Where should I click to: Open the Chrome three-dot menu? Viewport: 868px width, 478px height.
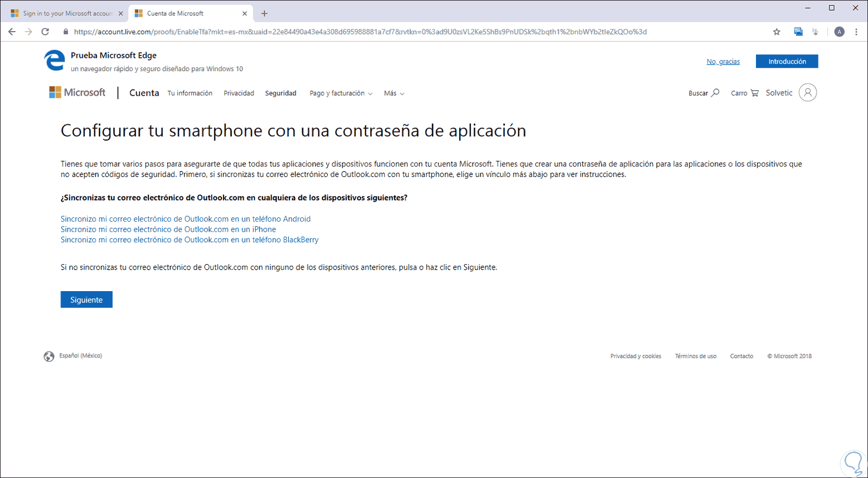point(856,32)
